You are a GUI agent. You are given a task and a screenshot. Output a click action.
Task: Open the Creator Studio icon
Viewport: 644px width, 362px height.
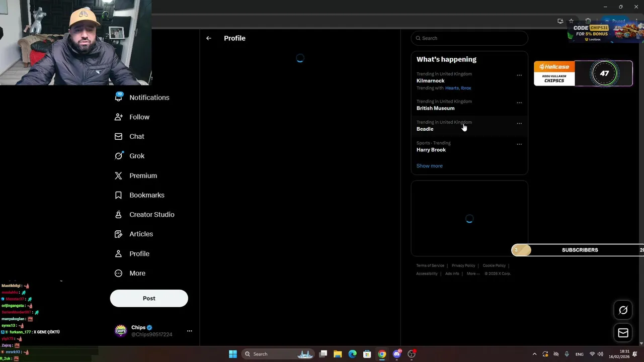(x=118, y=214)
